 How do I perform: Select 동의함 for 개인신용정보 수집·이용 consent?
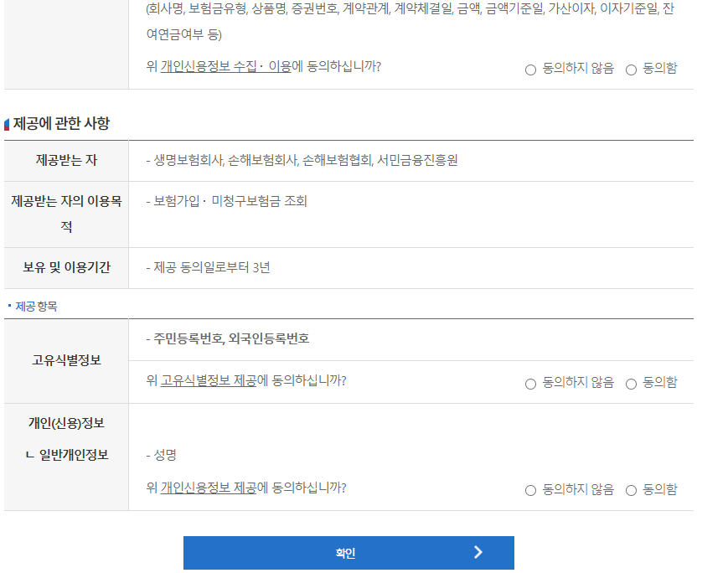point(631,70)
